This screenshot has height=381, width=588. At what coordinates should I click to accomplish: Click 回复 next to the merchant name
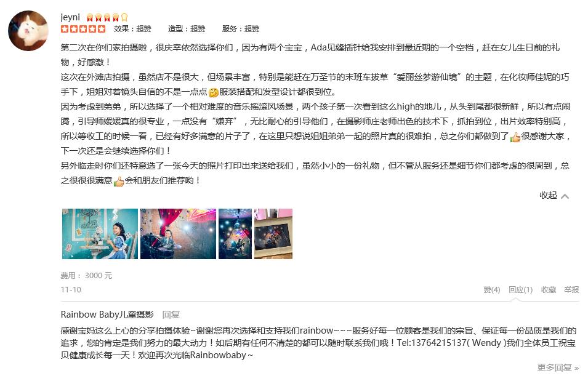point(171,315)
